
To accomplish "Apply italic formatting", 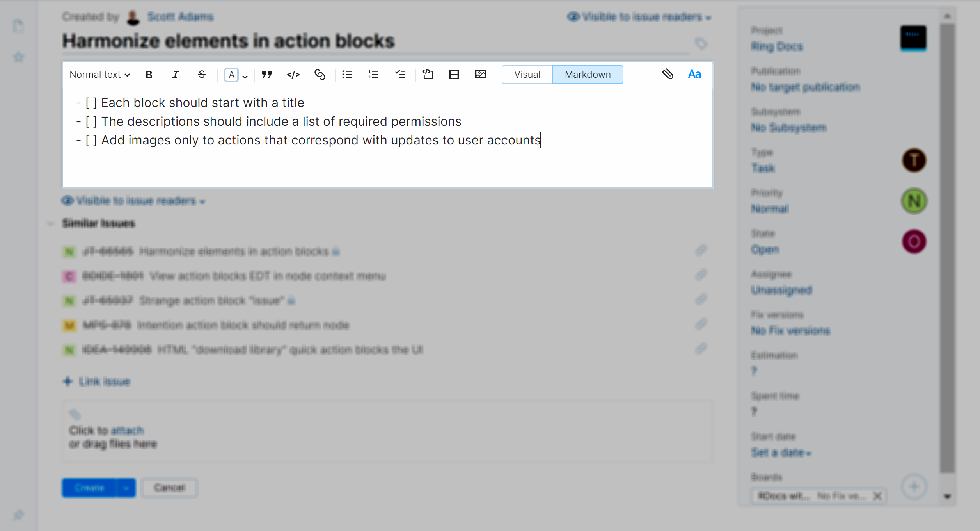I will (x=175, y=75).
